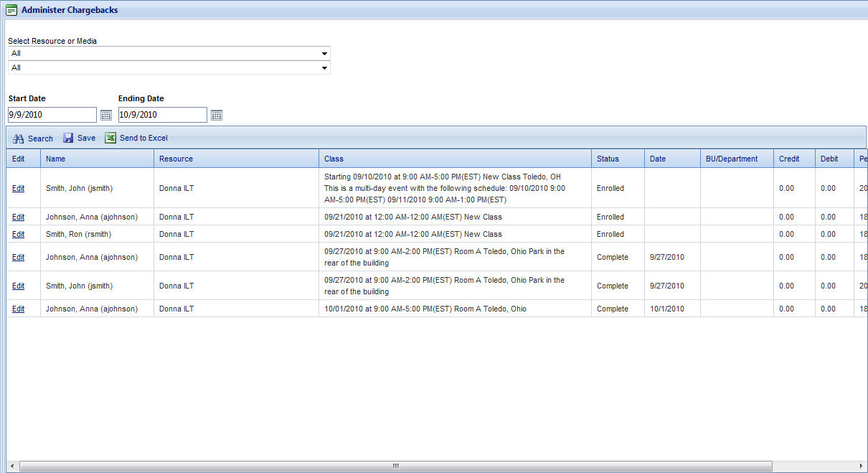
Task: Open the Ending Date calendar picker
Action: (217, 115)
